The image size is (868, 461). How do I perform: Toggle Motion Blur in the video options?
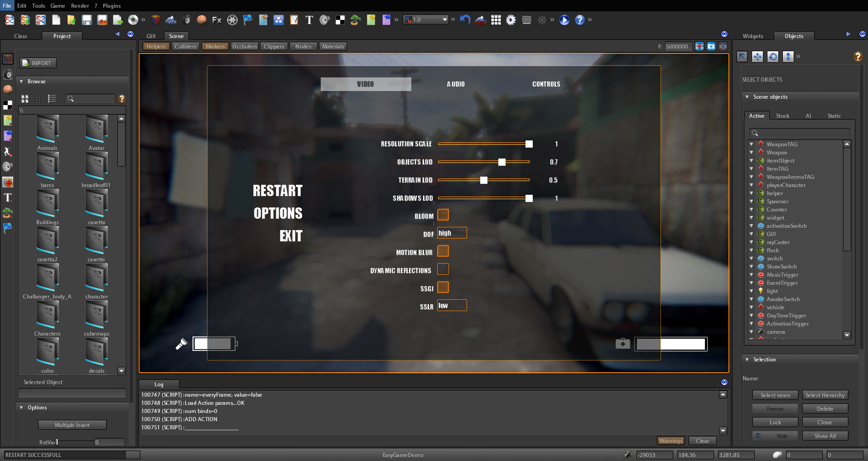(443, 251)
